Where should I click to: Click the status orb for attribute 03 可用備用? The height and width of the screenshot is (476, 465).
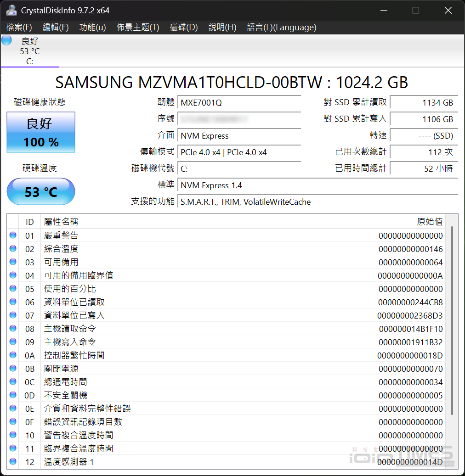point(13,262)
